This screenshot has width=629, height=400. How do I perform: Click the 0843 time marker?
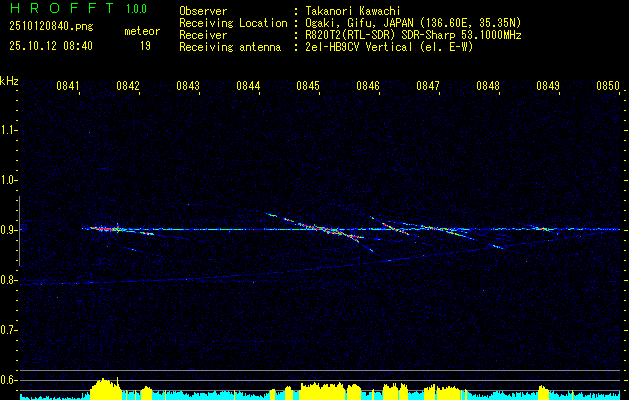pyautogui.click(x=188, y=86)
